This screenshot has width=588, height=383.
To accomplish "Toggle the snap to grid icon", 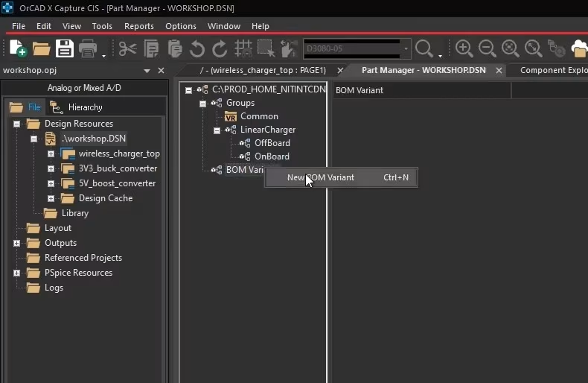I will pos(243,49).
